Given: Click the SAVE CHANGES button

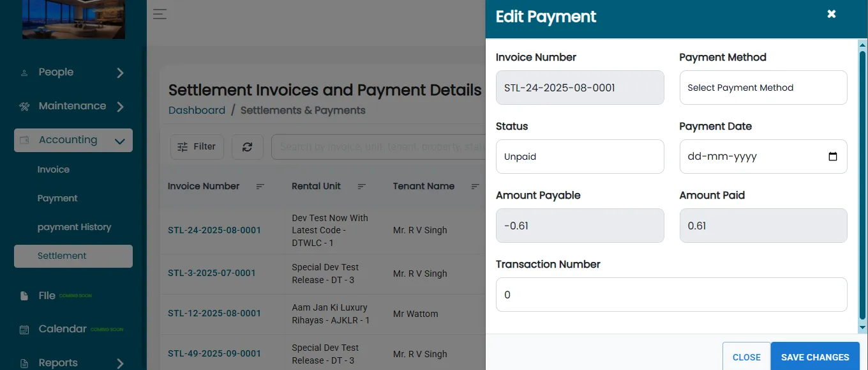Looking at the screenshot, I should pyautogui.click(x=815, y=357).
